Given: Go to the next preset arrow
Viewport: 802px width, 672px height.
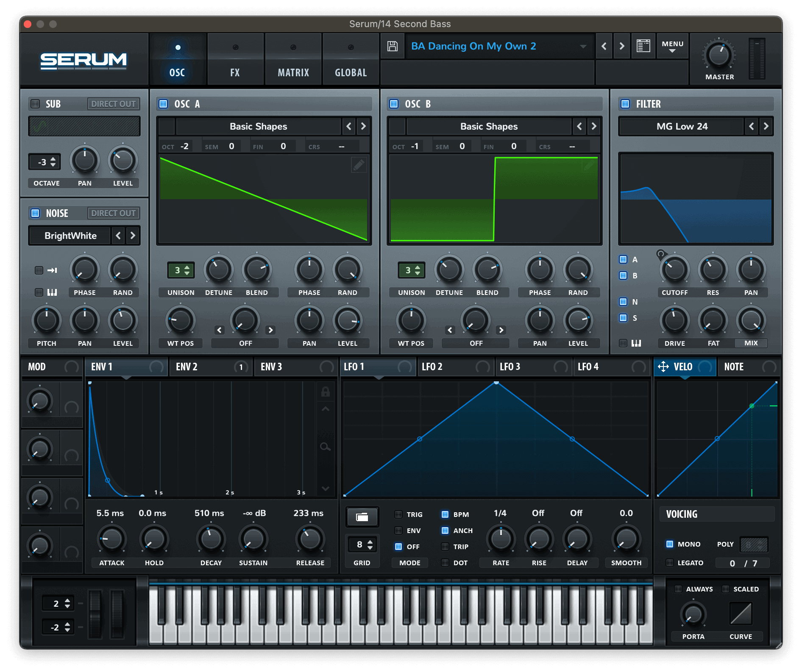Looking at the screenshot, I should pyautogui.click(x=621, y=46).
